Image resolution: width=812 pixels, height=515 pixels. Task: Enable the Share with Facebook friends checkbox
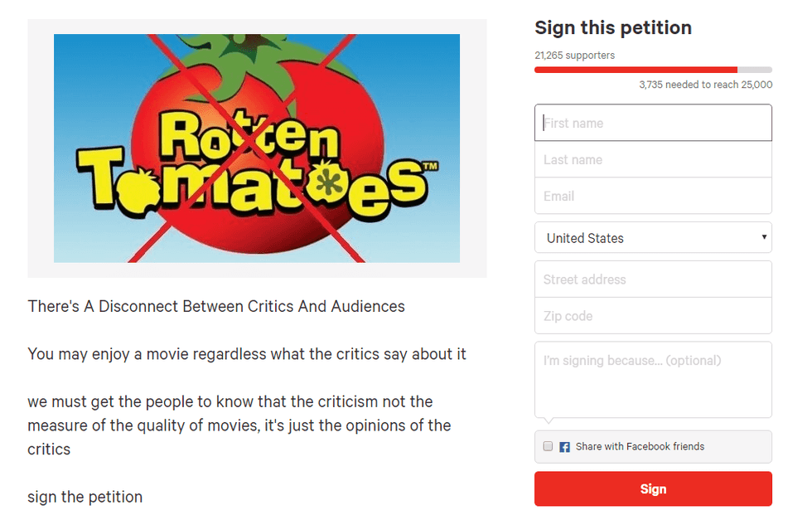[547, 446]
